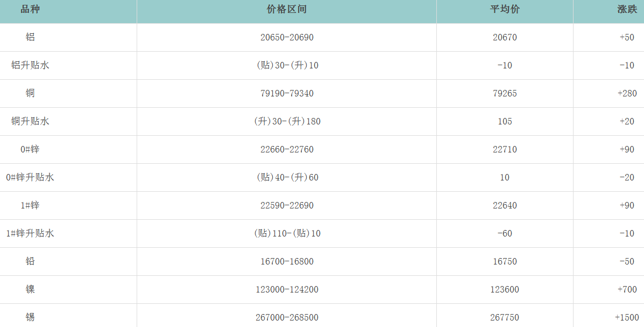This screenshot has width=644, height=327.
Task: Click price range 79190-79340
Action: click(287, 94)
